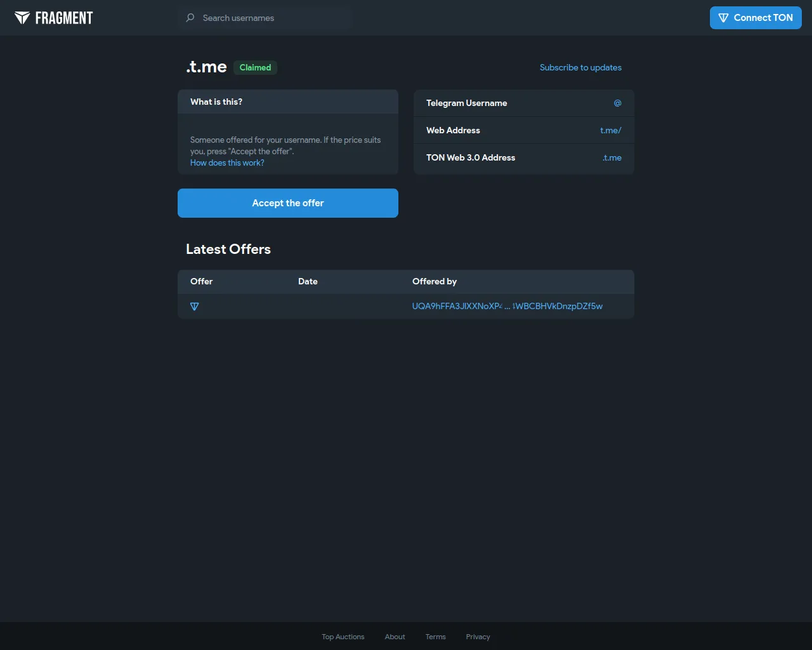
Task: Click Accept the offer button
Action: pyautogui.click(x=288, y=203)
